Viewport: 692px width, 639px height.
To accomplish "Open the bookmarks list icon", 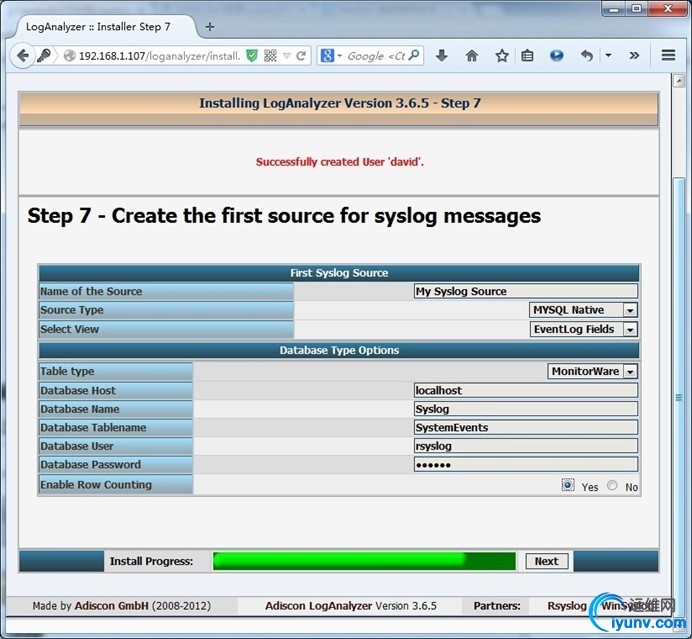I will pos(527,56).
